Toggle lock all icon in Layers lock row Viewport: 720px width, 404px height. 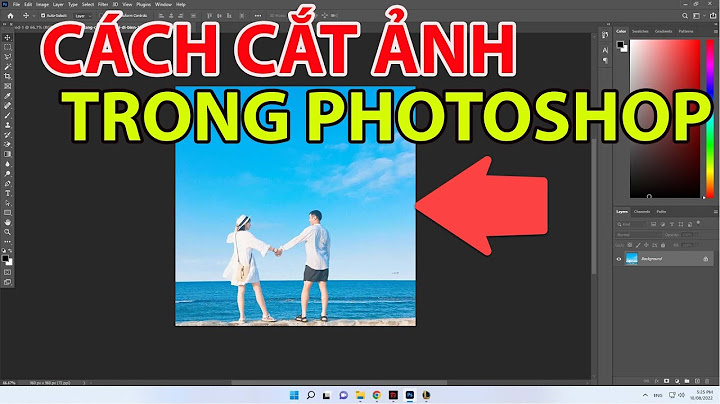(663, 245)
